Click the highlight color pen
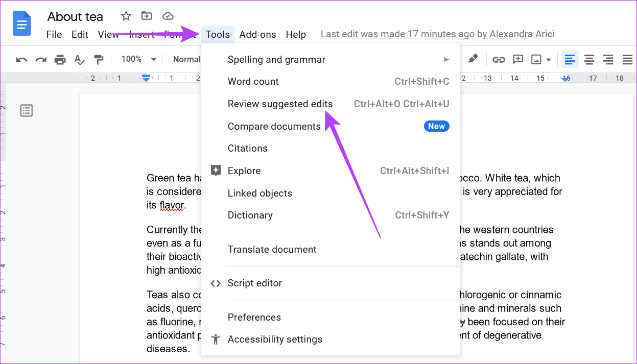Screen dimensions: 637x364 tap(473, 59)
